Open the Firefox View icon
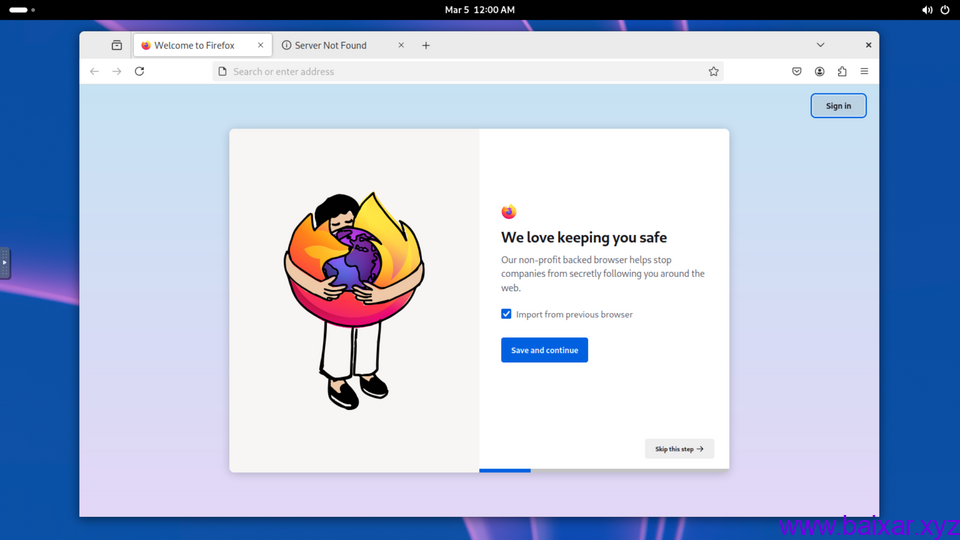Screen dimensions: 960x540 (117, 45)
